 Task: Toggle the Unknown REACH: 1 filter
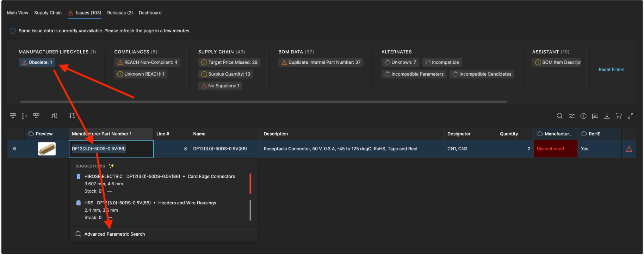point(141,74)
